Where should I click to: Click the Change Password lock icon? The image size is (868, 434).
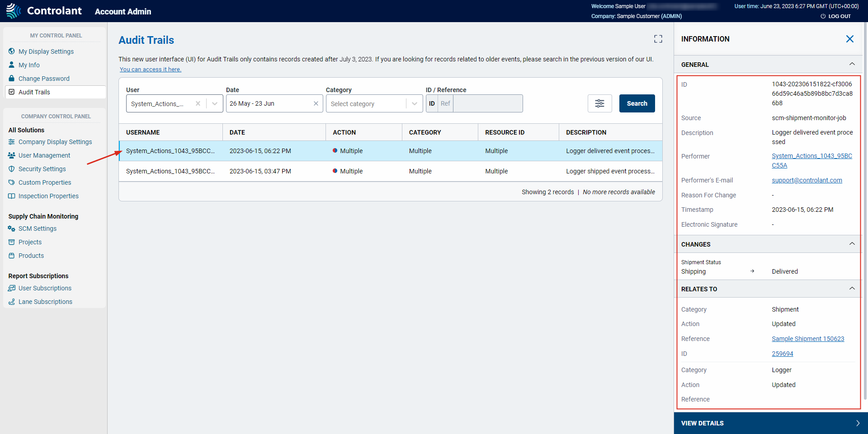[12, 79]
